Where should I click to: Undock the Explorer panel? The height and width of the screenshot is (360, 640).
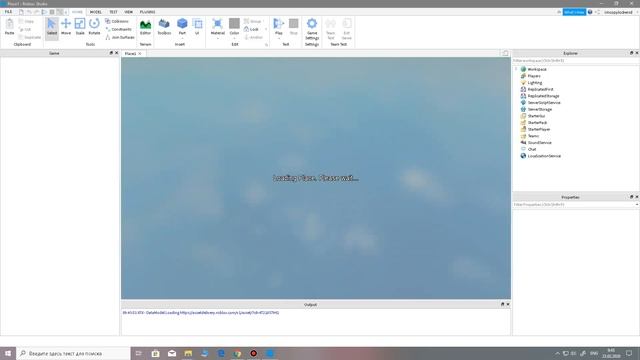[631, 53]
